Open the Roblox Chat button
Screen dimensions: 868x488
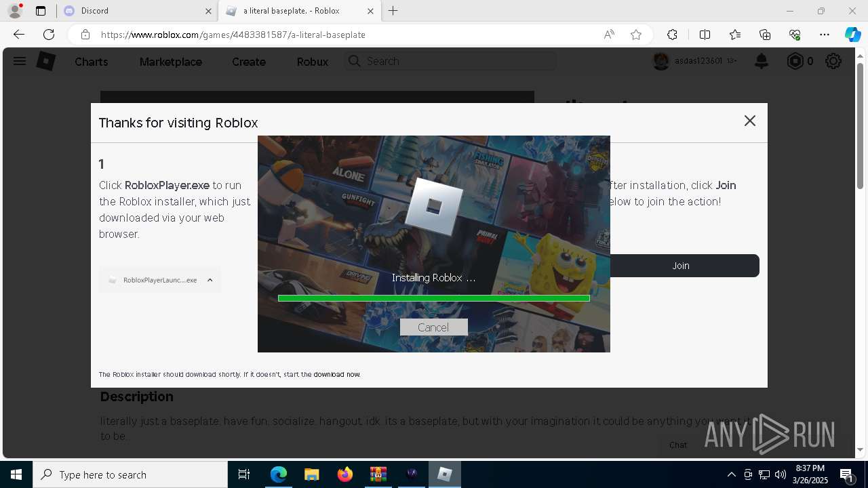coord(678,445)
